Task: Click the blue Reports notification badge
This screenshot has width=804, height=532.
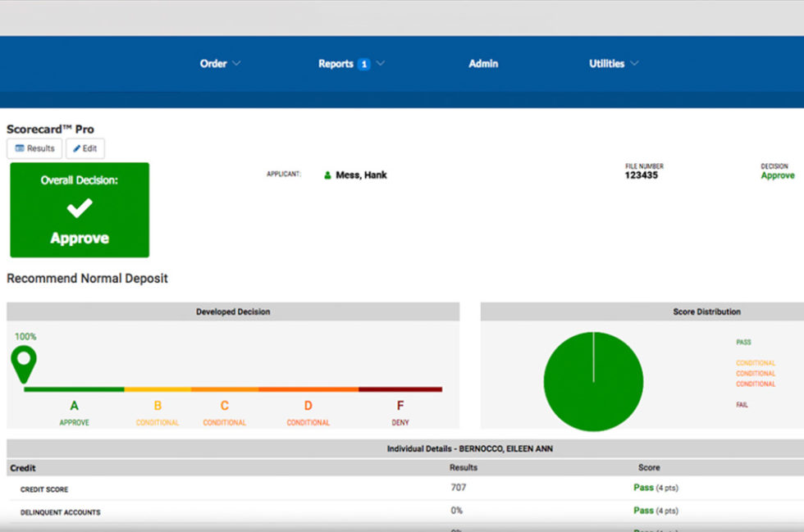Action: point(363,64)
